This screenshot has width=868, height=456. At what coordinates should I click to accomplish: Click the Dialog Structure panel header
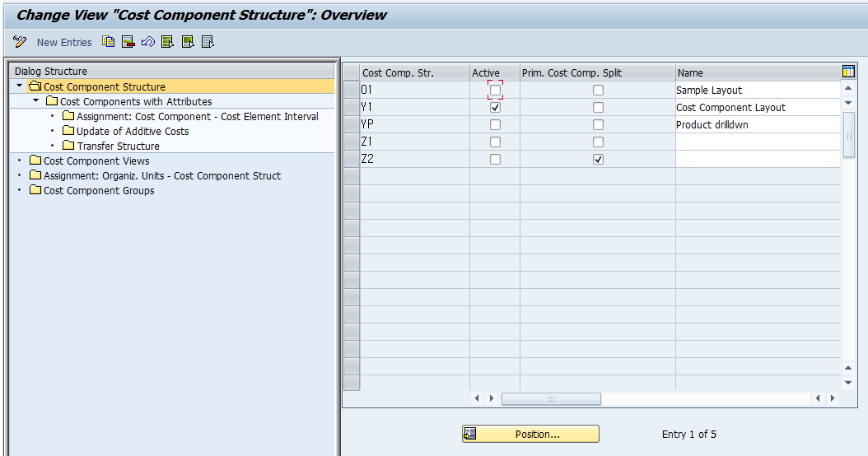coord(172,72)
